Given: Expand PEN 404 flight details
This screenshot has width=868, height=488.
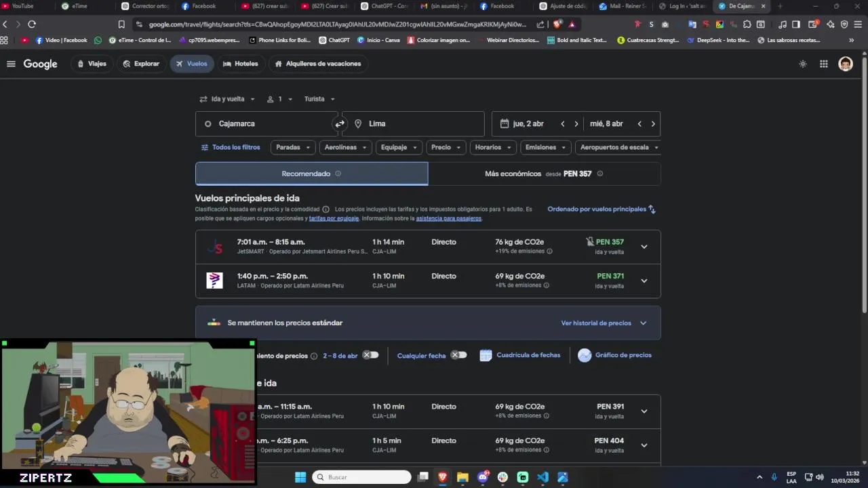Looking at the screenshot, I should click(x=644, y=445).
